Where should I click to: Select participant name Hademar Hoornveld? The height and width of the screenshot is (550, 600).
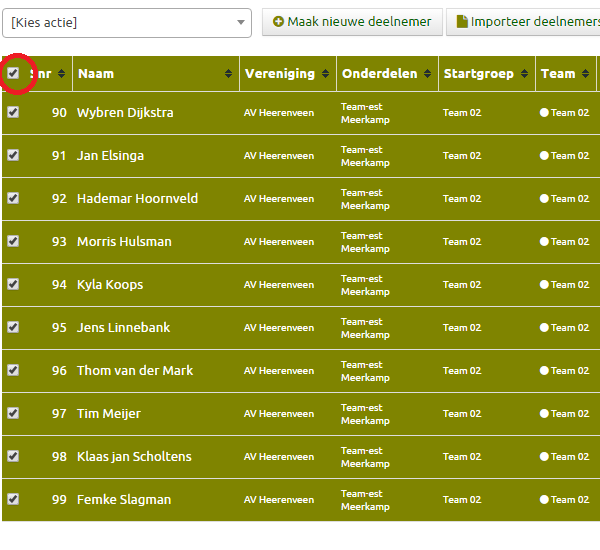(137, 199)
